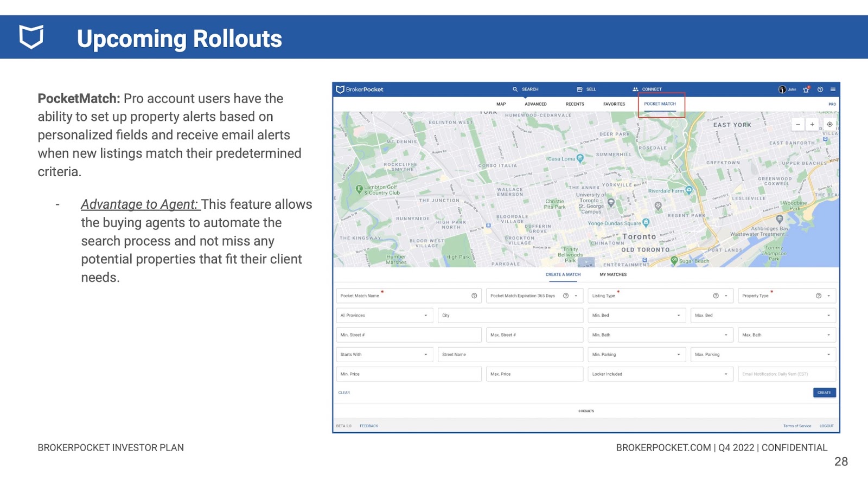This screenshot has height=488, width=868.
Task: Open the Sell section in the header
Action: tap(586, 89)
